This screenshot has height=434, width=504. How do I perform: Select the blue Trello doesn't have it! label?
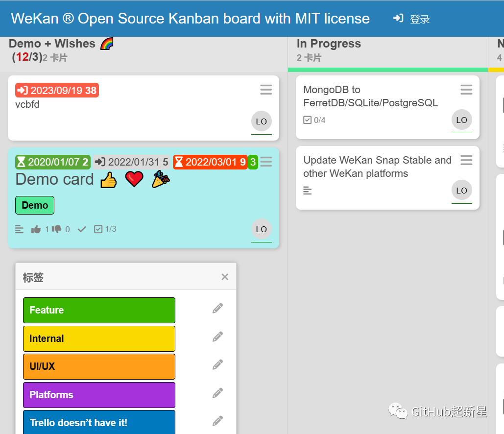(x=99, y=422)
